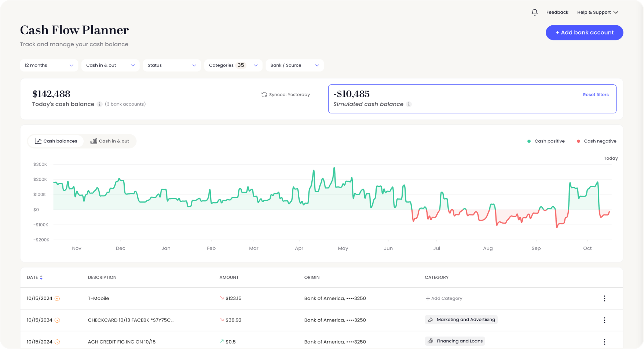
Task: Switch to the Cash in & out chart tab
Action: tap(110, 141)
